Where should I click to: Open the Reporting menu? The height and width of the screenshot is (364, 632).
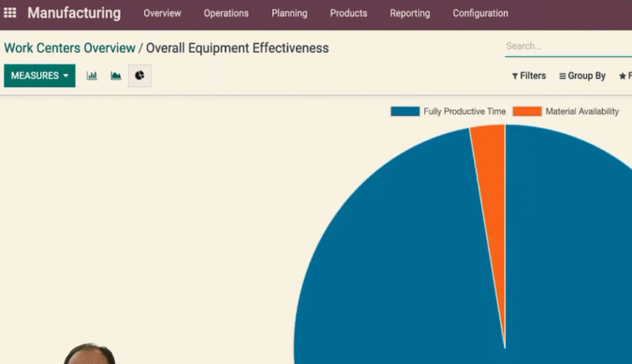(x=410, y=13)
